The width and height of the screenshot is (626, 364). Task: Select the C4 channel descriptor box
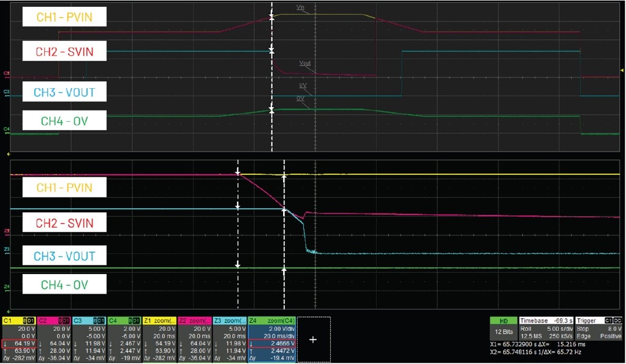point(124,340)
